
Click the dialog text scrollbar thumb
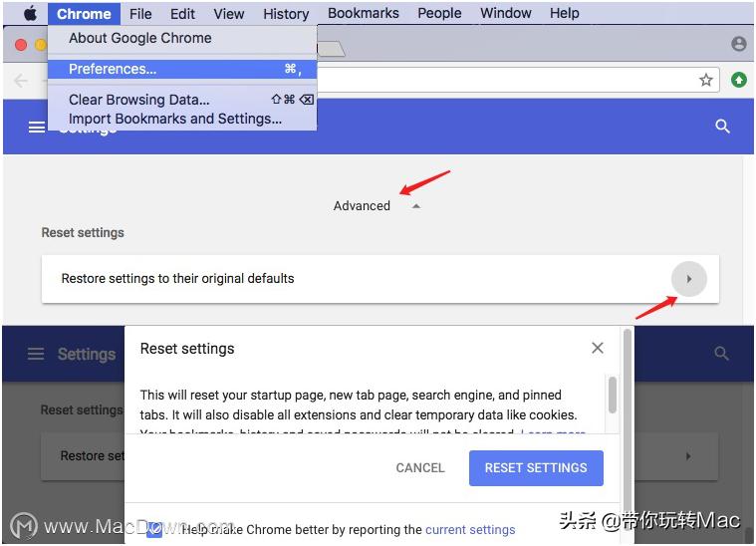612,395
